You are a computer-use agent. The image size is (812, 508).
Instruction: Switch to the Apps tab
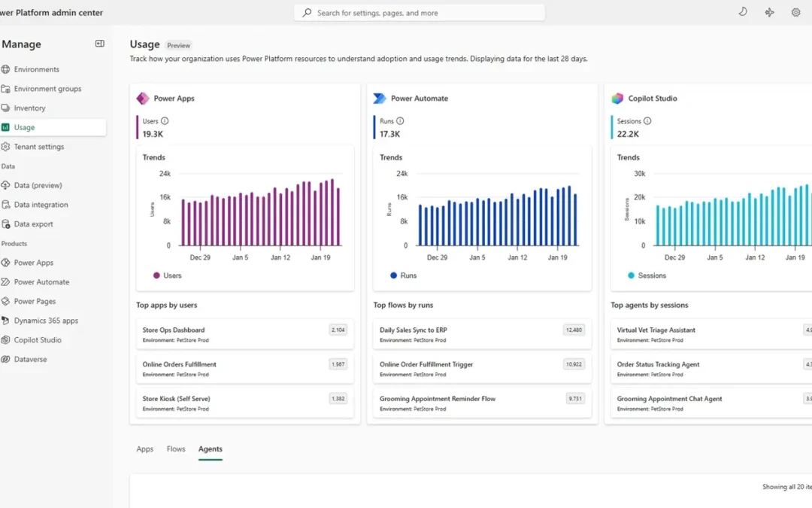point(145,449)
